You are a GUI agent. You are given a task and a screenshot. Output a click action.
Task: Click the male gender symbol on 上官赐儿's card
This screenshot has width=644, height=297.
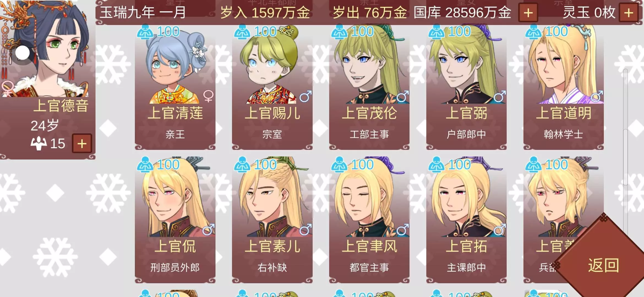(305, 96)
